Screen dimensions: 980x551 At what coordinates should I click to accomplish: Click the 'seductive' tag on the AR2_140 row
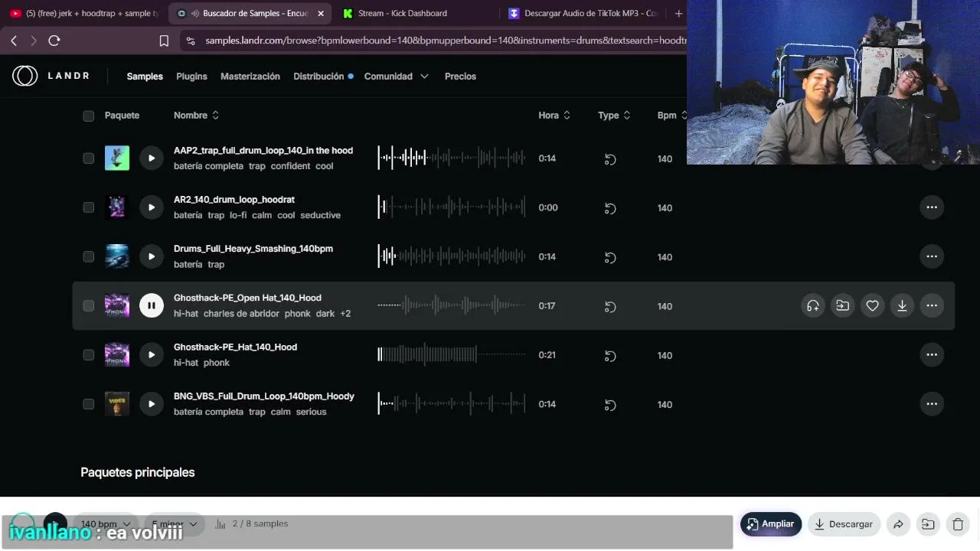tap(320, 215)
